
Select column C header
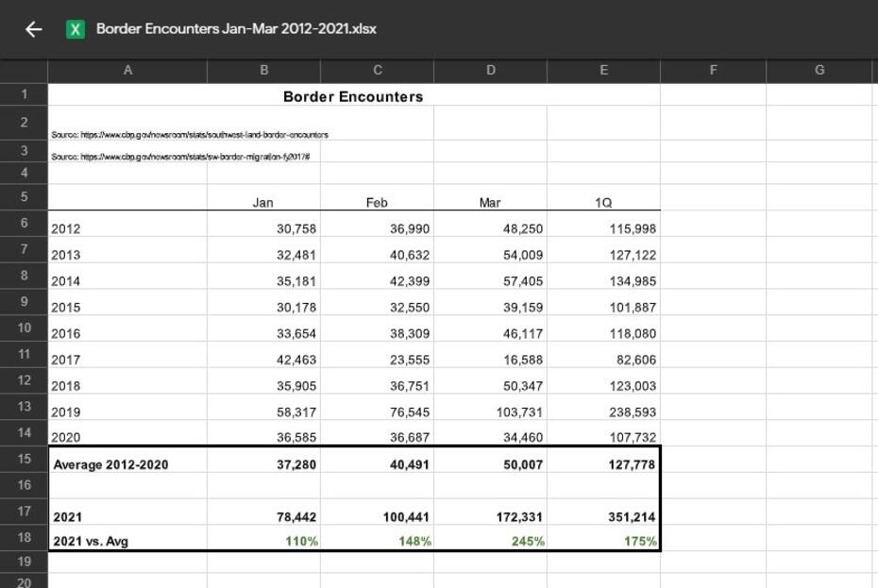tap(377, 70)
